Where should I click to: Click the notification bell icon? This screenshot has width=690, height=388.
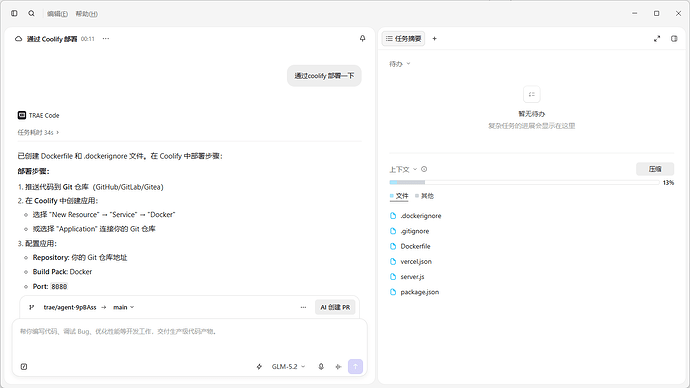click(x=362, y=39)
